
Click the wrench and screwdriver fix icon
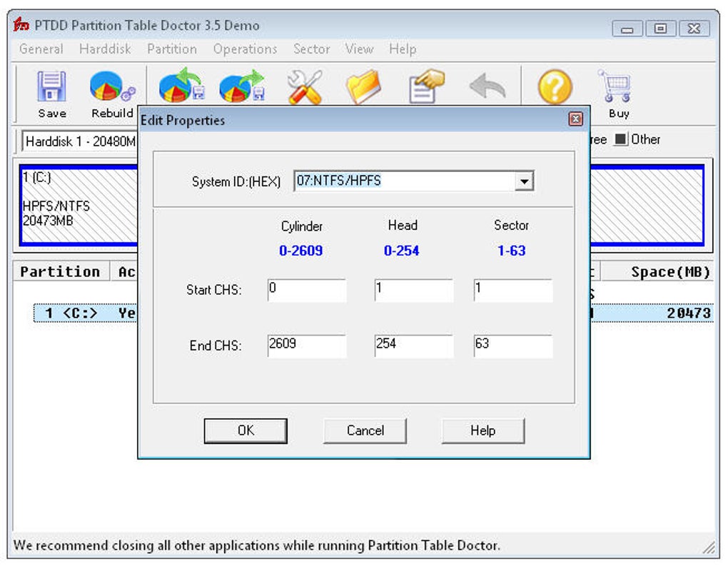[305, 86]
